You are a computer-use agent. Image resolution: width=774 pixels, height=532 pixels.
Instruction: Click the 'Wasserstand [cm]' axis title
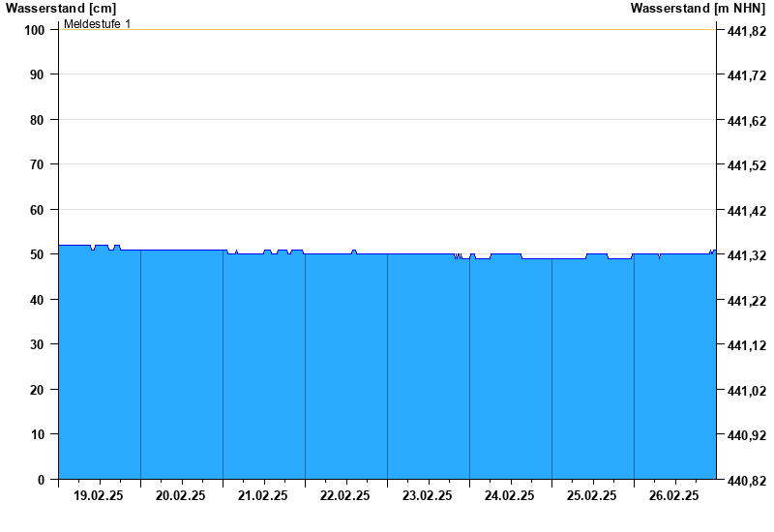click(60, 8)
